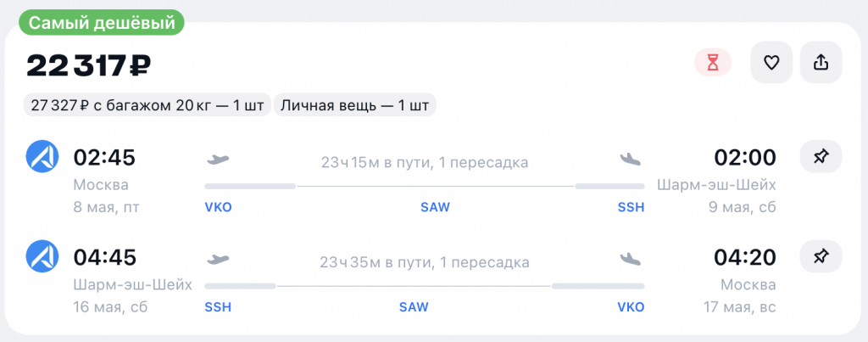Click the 'Личная вещь — 1 шт' chip
Screen dimensions: 868x342
coord(355,106)
